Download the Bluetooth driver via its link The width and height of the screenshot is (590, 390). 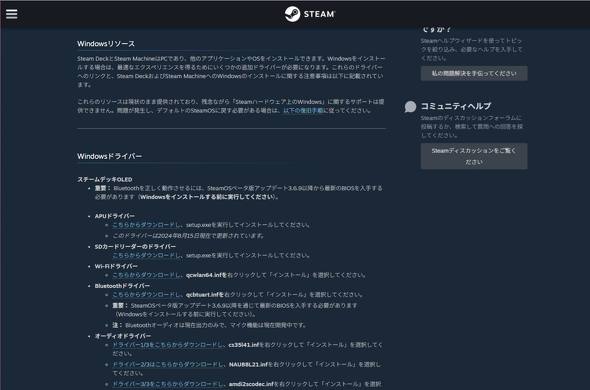coord(146,294)
